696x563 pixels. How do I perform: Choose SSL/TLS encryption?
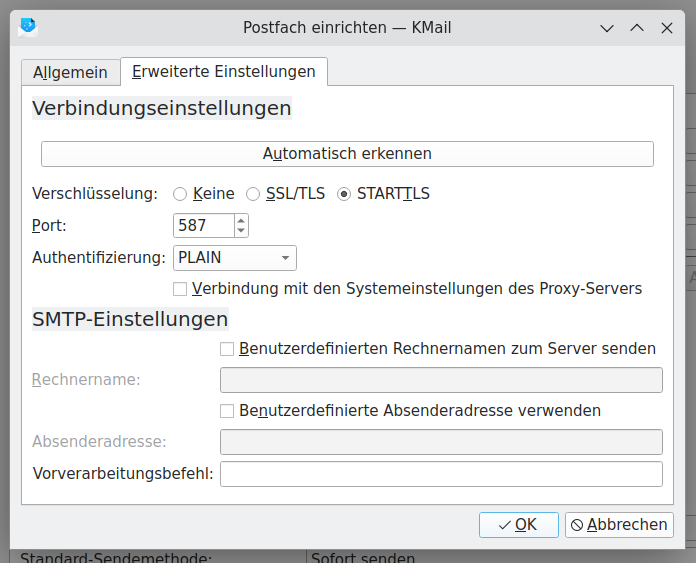[253, 194]
